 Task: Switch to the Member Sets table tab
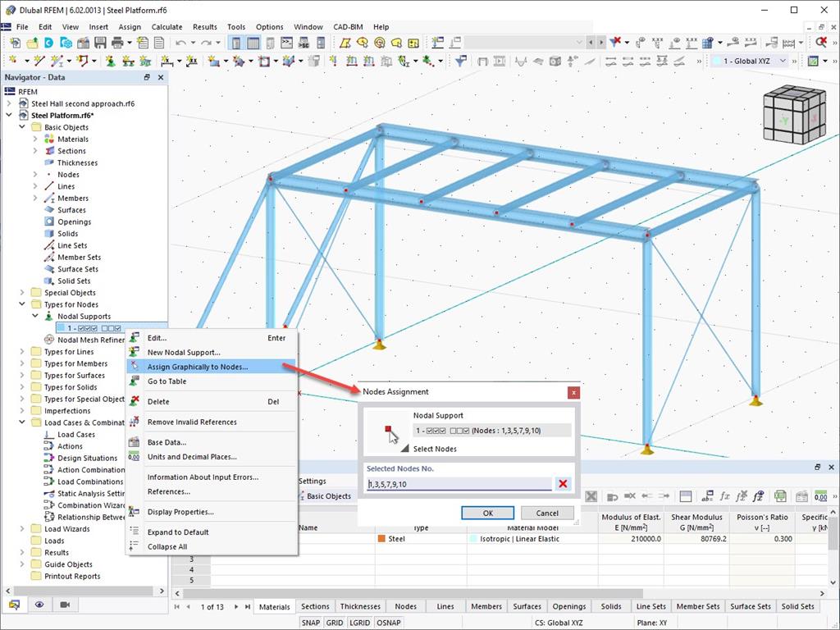click(697, 606)
